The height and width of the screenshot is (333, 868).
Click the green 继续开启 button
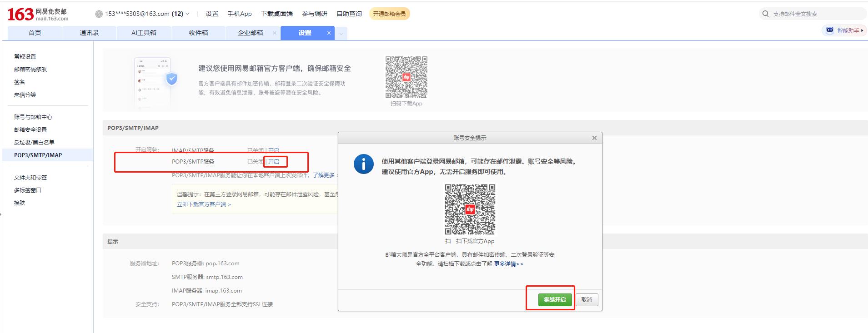coord(555,300)
